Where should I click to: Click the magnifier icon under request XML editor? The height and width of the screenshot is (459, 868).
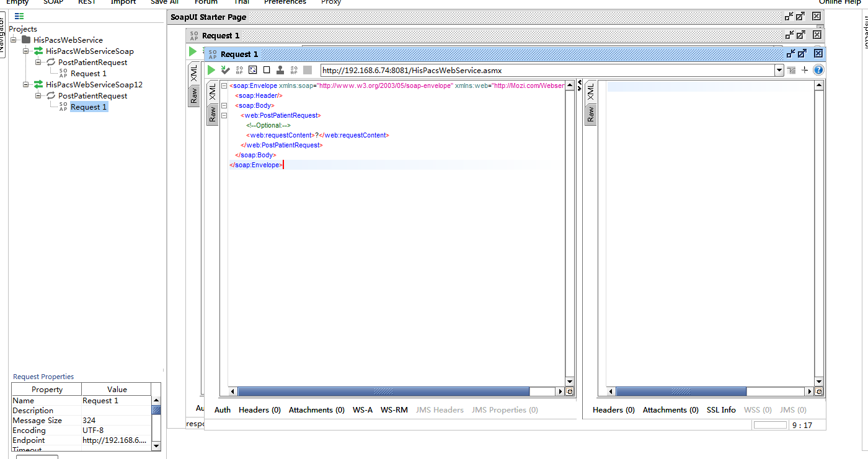point(570,391)
